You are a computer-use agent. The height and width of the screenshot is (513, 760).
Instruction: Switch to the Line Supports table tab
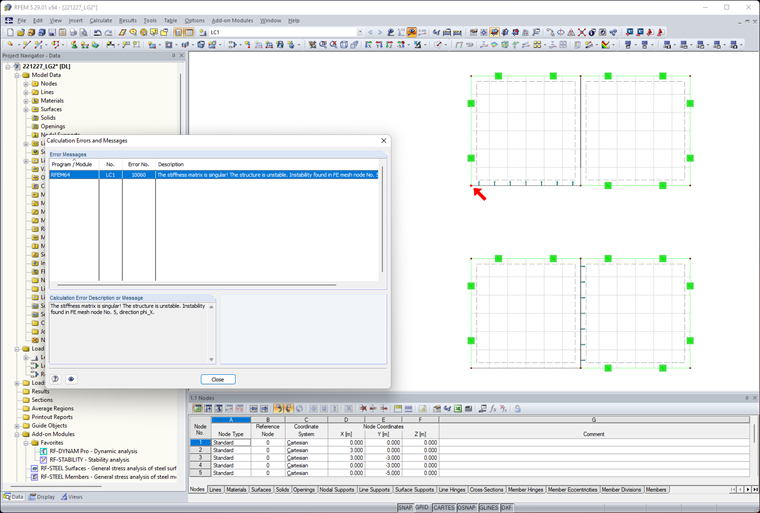[x=374, y=490]
